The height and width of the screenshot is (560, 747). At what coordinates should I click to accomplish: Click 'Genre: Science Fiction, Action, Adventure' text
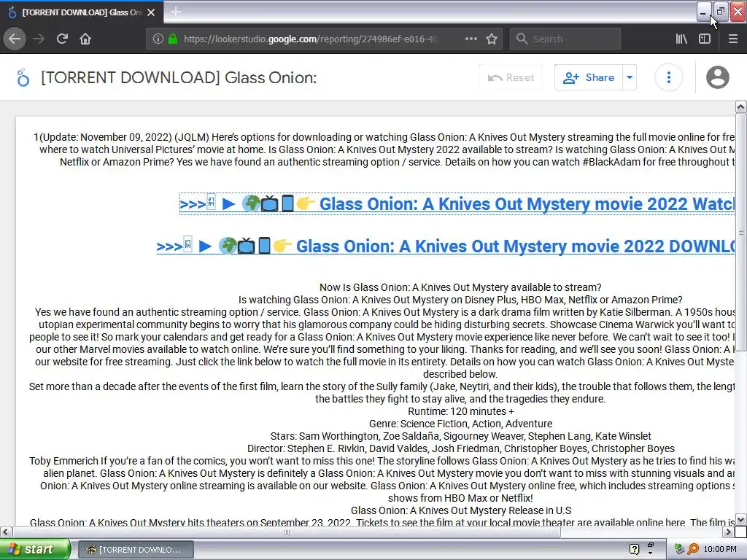coord(461,424)
